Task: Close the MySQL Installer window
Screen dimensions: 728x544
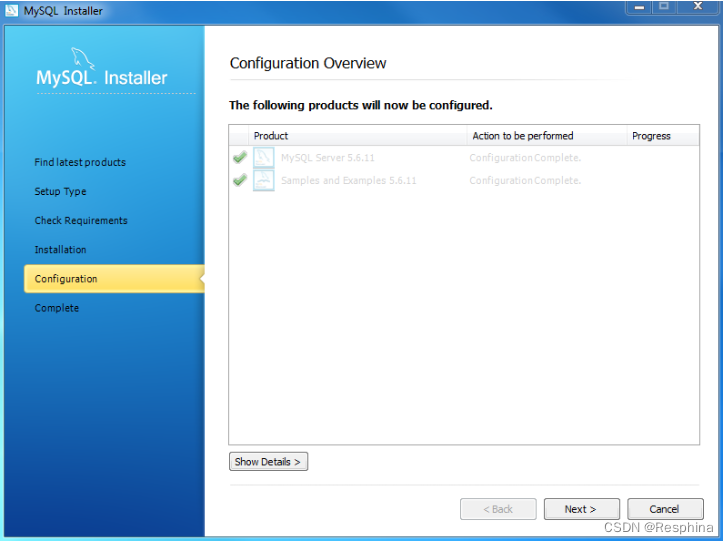Action: 698,6
